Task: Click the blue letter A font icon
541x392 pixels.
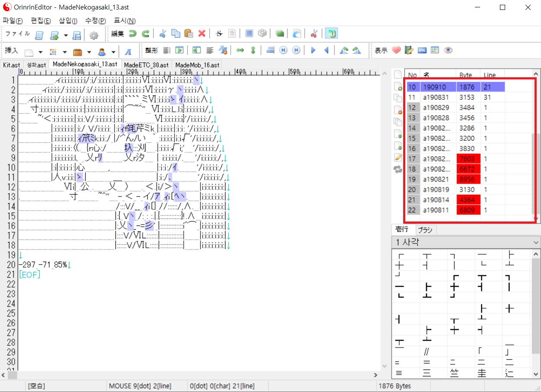Action: click(x=128, y=52)
